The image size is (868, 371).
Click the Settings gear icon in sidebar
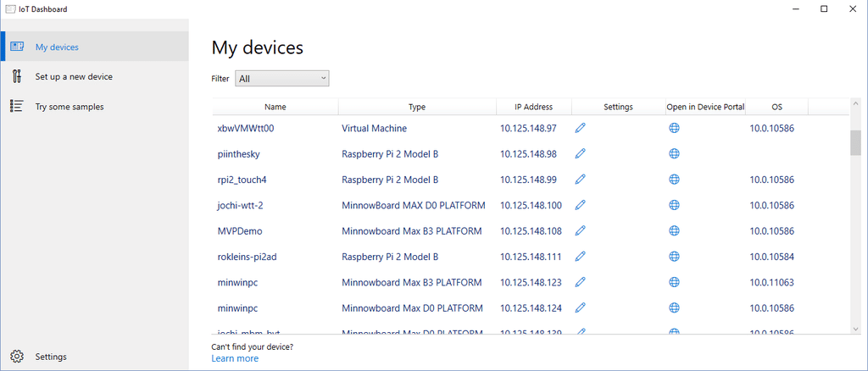point(17,357)
